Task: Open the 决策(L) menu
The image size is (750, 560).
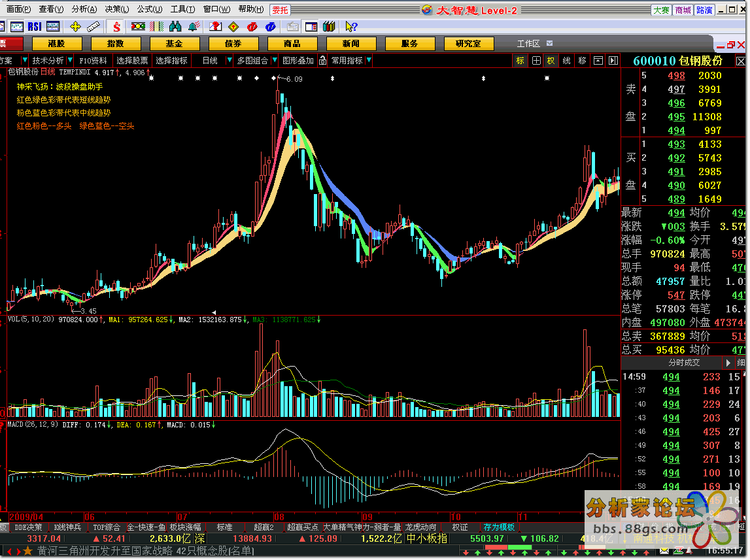Action: click(116, 9)
